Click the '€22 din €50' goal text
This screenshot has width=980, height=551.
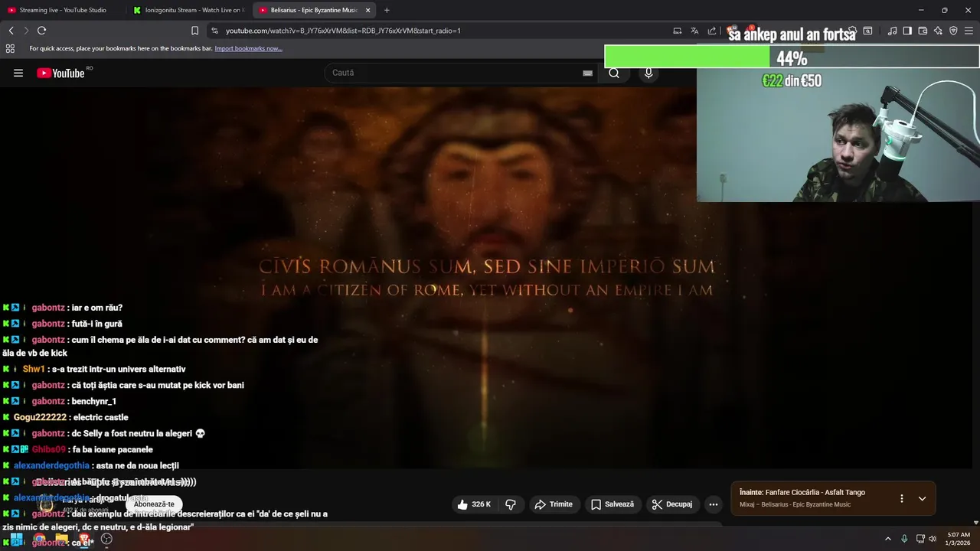(x=792, y=80)
